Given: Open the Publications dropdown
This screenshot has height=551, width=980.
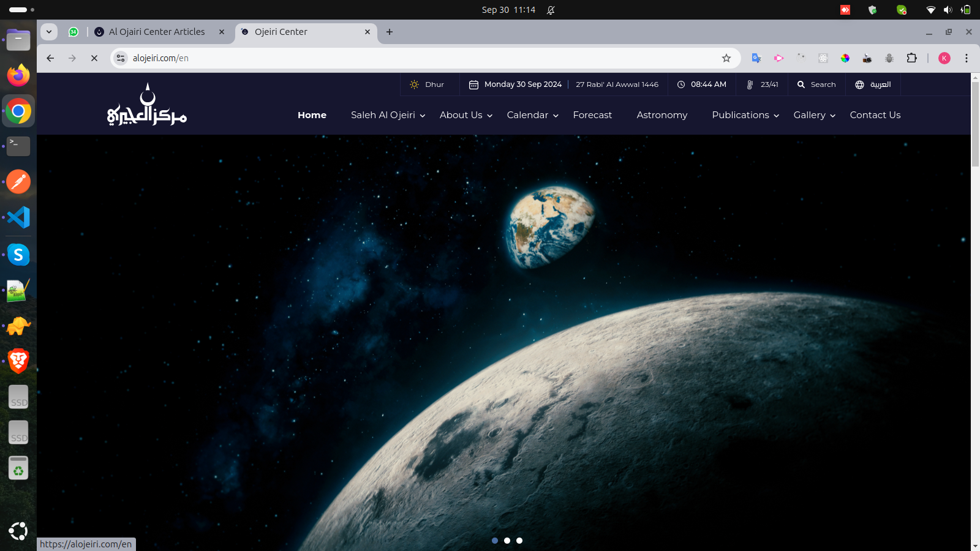Looking at the screenshot, I should point(740,114).
